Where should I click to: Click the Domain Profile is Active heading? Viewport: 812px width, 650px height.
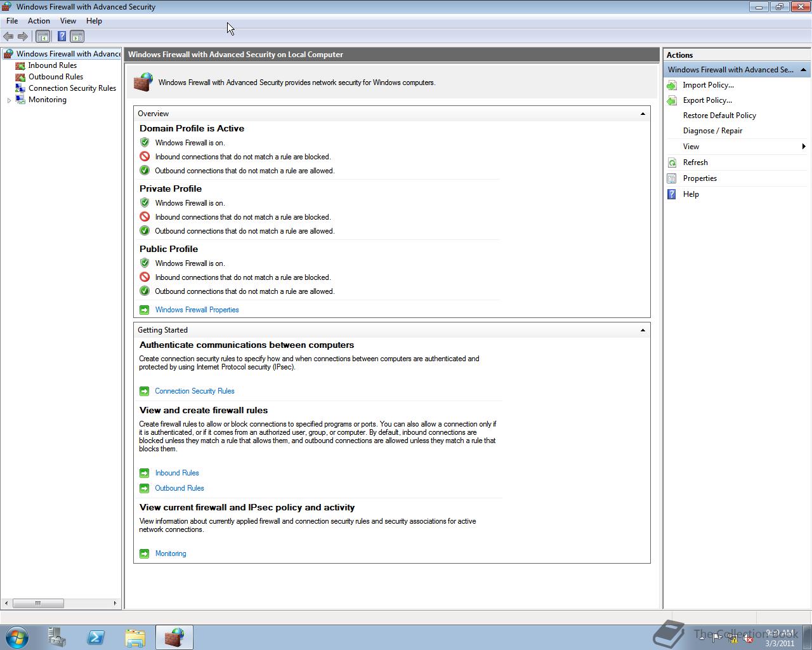(192, 128)
